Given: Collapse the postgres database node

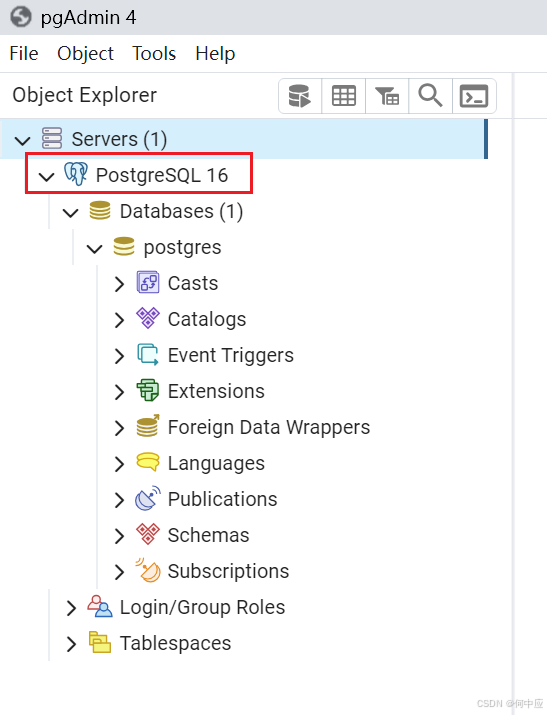Looking at the screenshot, I should pos(94,249).
